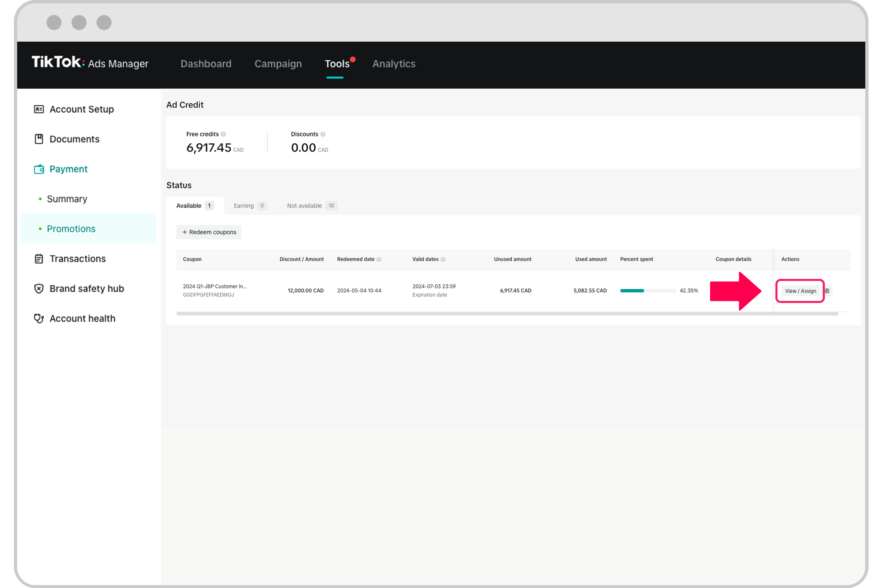The width and height of the screenshot is (882, 588).
Task: Click the Account Setup sidebar icon
Action: (39, 109)
